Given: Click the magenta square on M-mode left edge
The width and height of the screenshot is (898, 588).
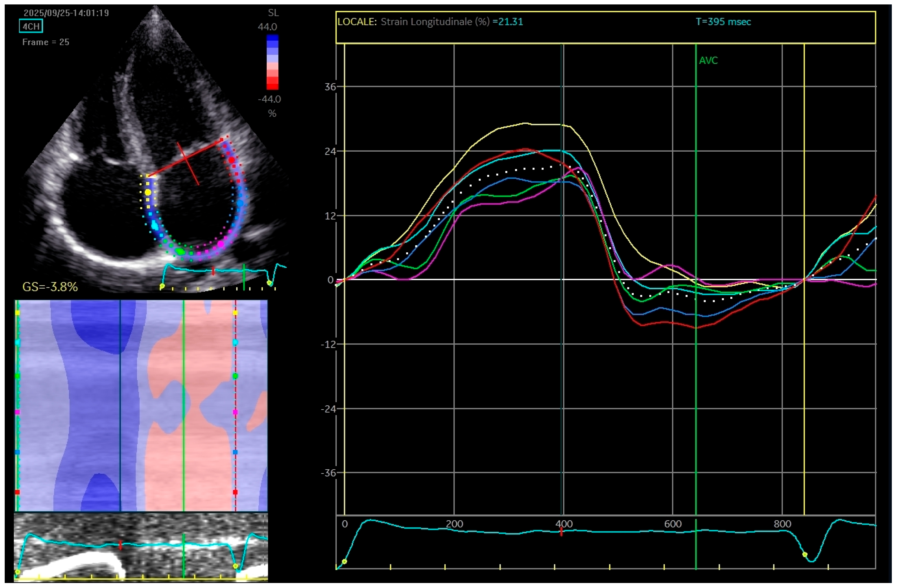Looking at the screenshot, I should [17, 413].
